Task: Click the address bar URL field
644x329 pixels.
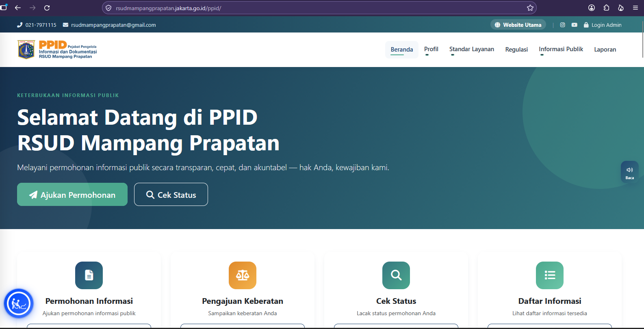Action: click(x=319, y=8)
